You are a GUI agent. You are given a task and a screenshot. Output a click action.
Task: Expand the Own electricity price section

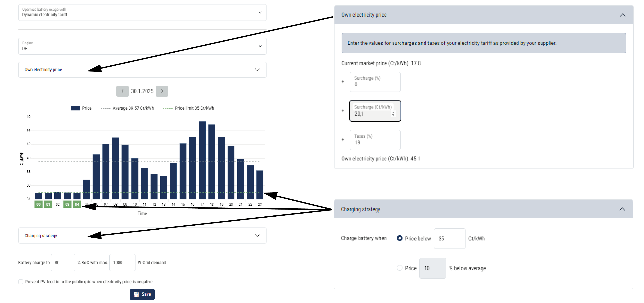click(x=142, y=70)
